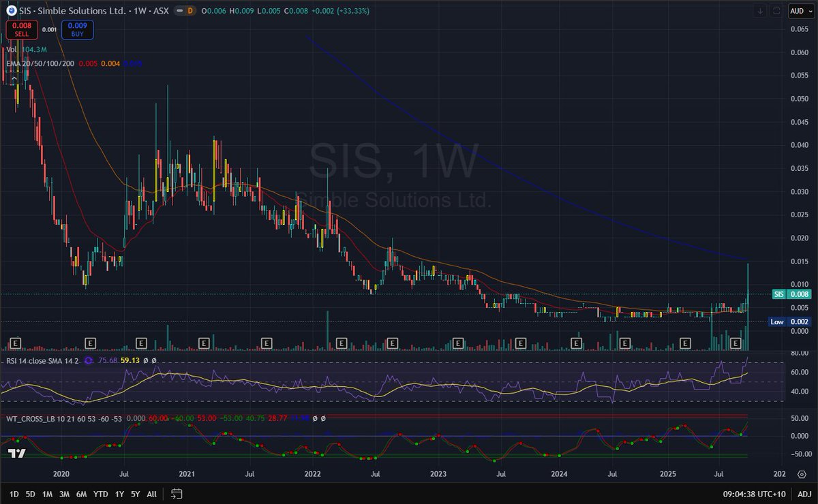Screen dimensions: 818x504
Task: Click the 2024 time axis label
Action: tap(559, 473)
